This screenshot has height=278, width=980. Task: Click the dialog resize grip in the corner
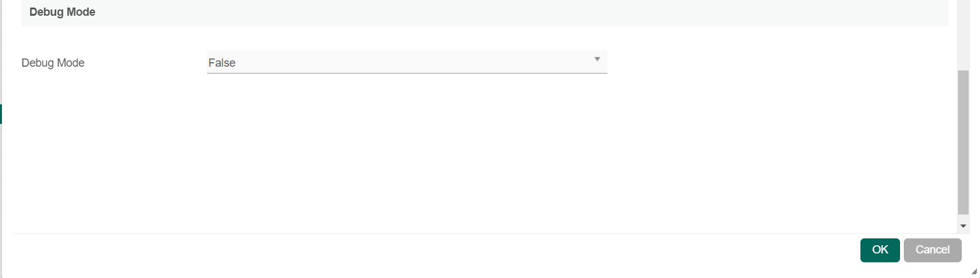tap(974, 271)
